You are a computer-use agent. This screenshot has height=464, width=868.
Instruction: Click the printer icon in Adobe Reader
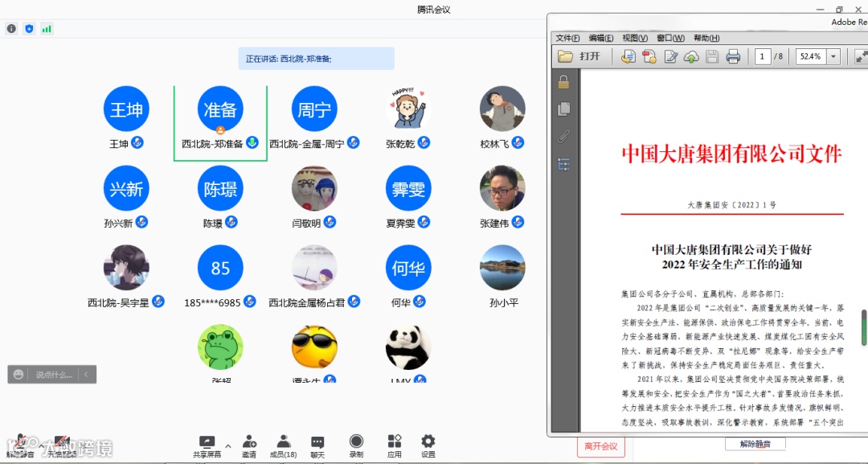733,56
